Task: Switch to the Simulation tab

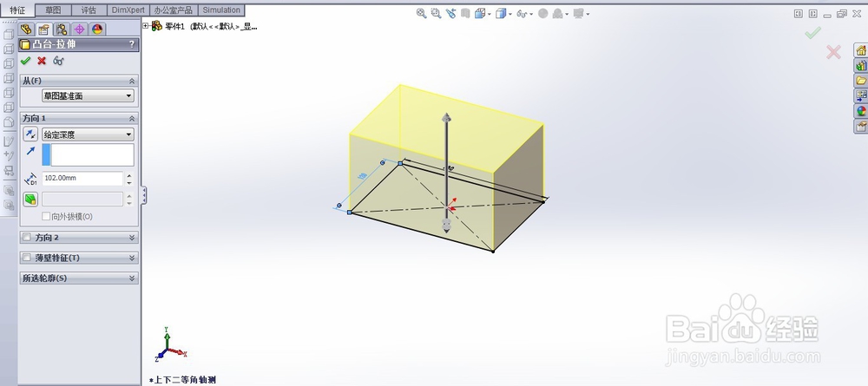Action: point(220,10)
